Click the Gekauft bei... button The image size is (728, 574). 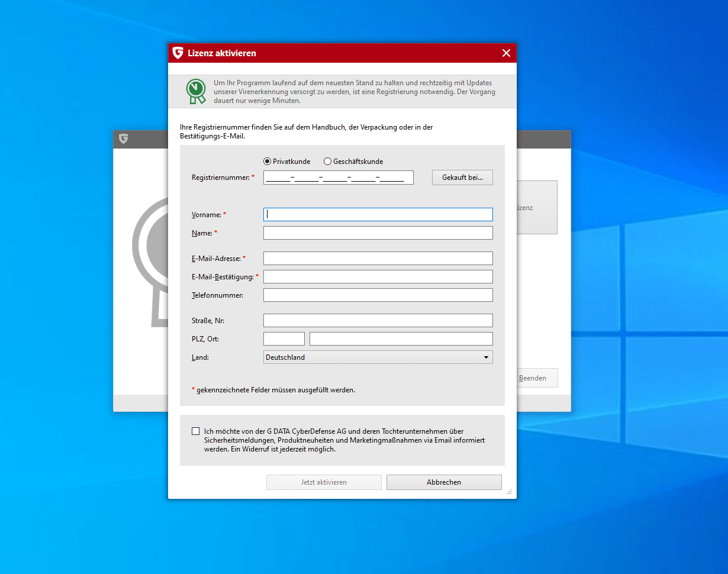click(462, 178)
